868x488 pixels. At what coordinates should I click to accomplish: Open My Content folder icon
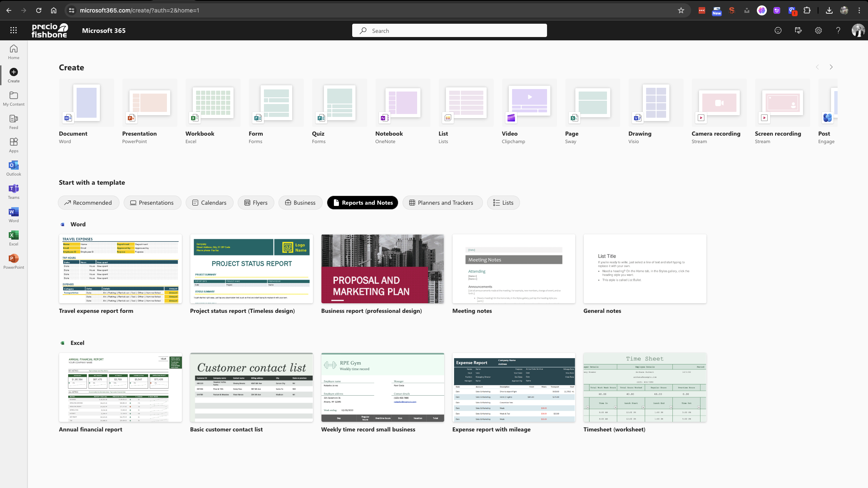point(13,98)
